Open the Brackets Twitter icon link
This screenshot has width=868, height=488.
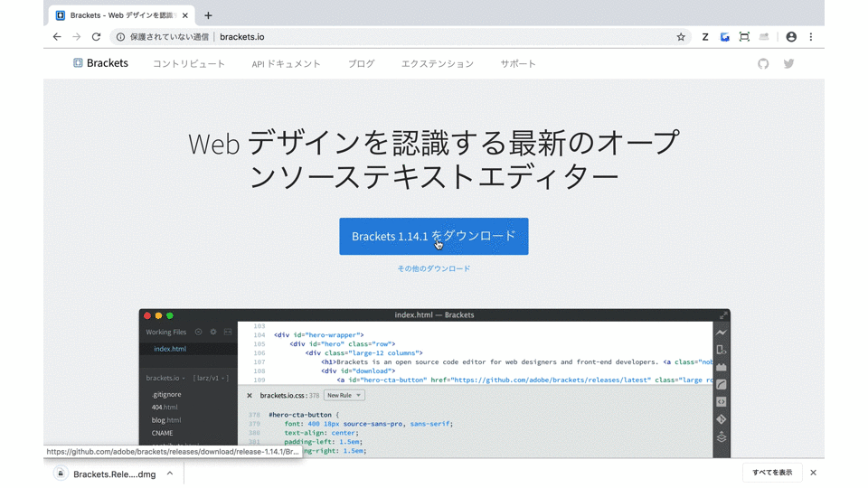click(x=788, y=63)
